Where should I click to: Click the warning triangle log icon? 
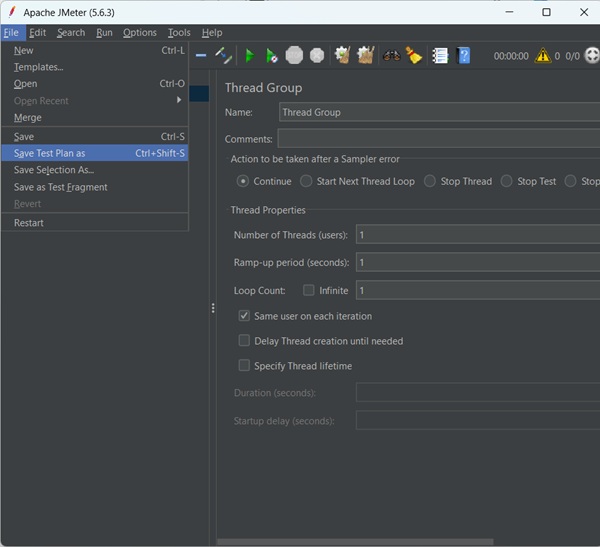[542, 56]
